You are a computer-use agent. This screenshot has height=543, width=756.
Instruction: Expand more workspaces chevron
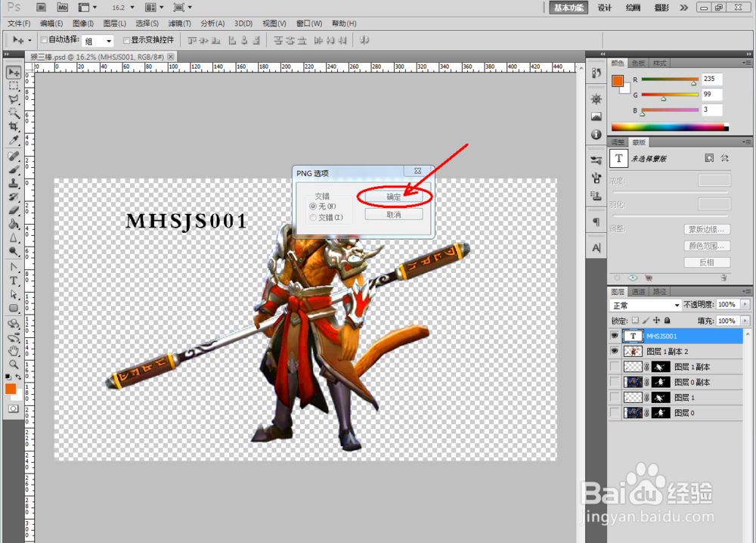coord(684,8)
